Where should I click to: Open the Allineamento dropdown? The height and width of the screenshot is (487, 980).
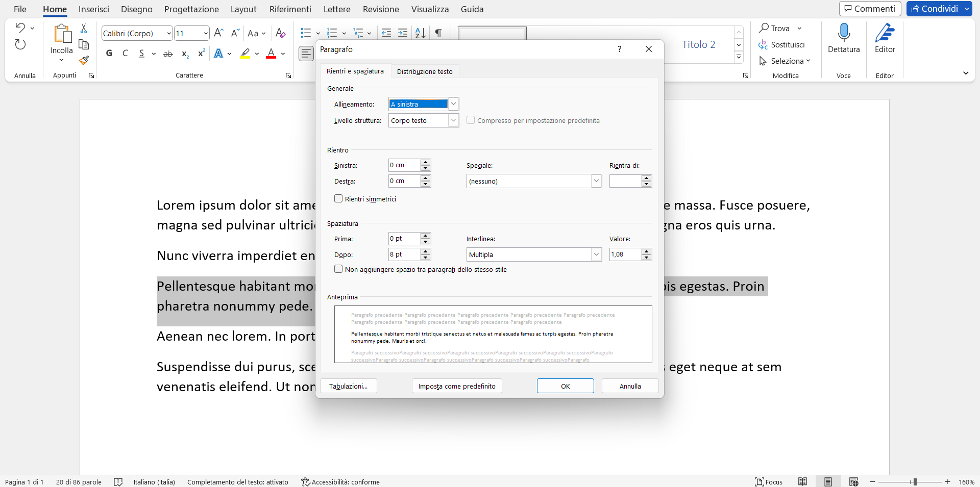pos(453,104)
